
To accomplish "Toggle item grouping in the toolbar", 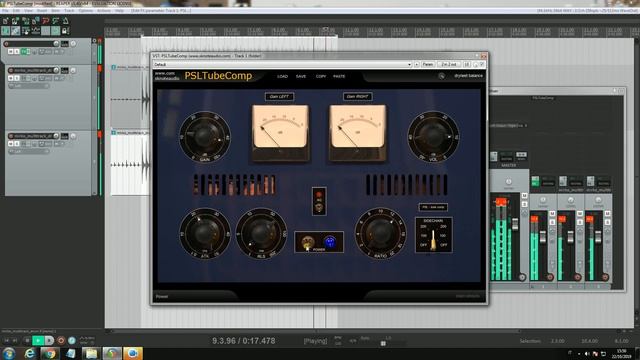I will 16,31.
